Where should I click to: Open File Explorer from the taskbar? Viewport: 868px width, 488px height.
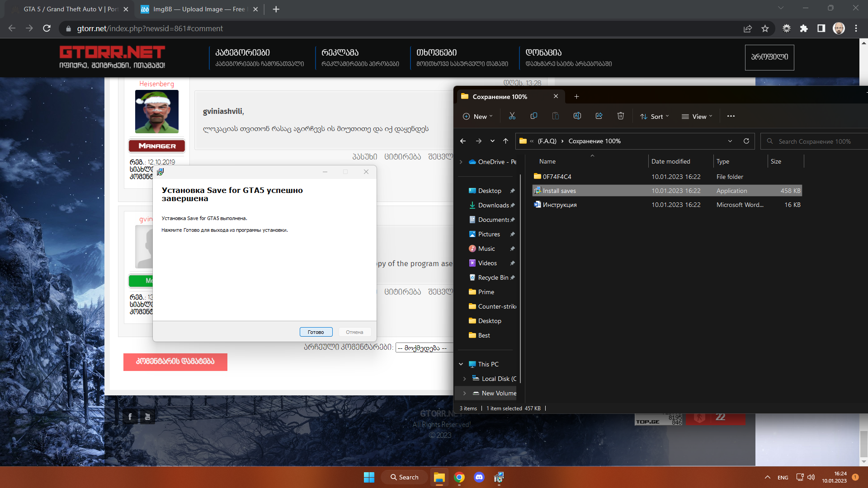[x=439, y=477]
